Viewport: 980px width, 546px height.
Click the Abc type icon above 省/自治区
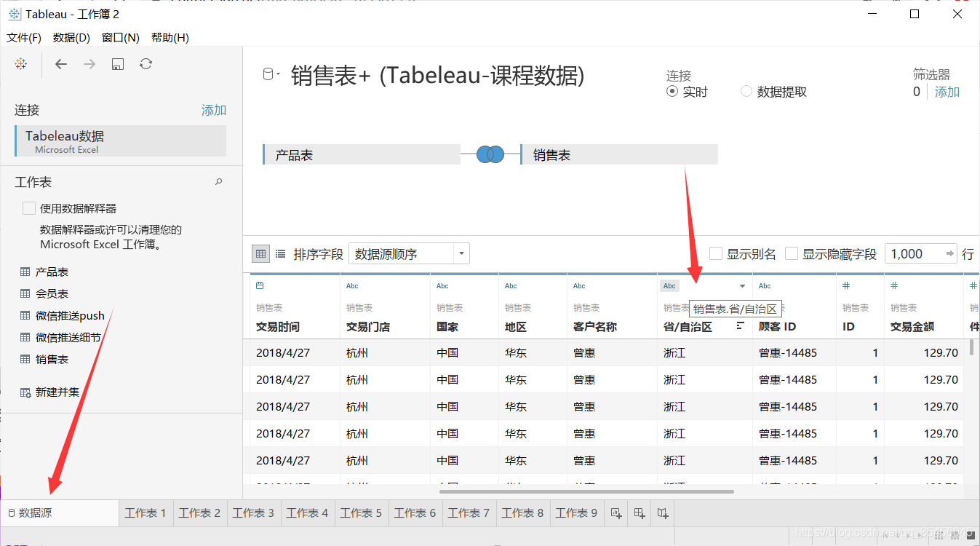[669, 286]
